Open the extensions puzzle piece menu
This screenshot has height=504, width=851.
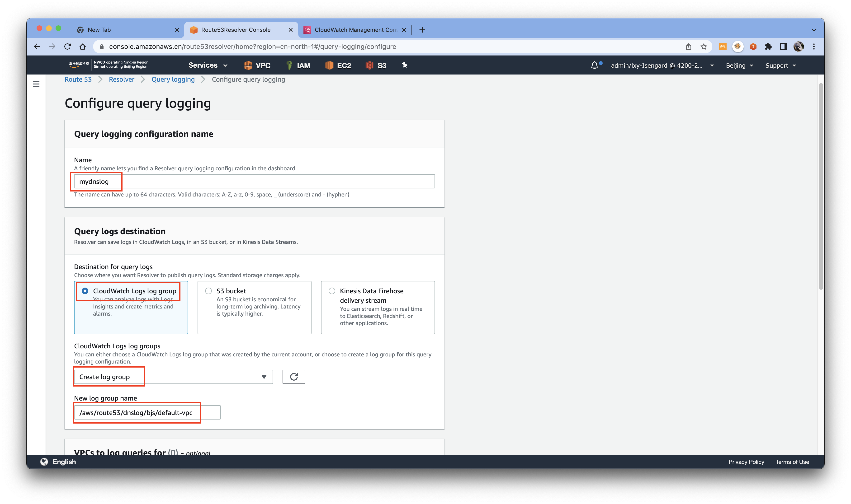[x=768, y=47]
